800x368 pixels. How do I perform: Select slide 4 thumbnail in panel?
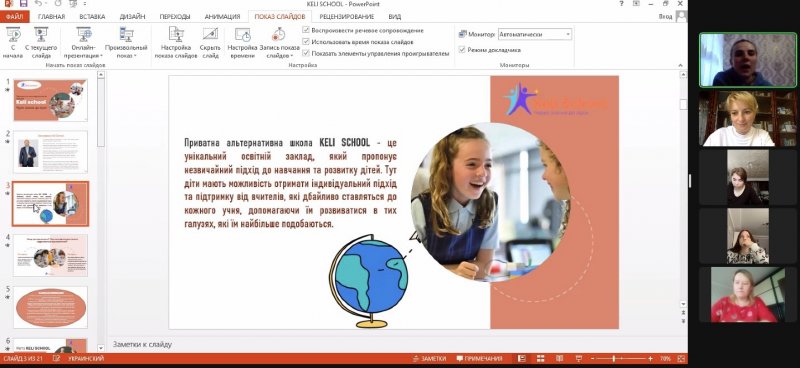pos(50,255)
